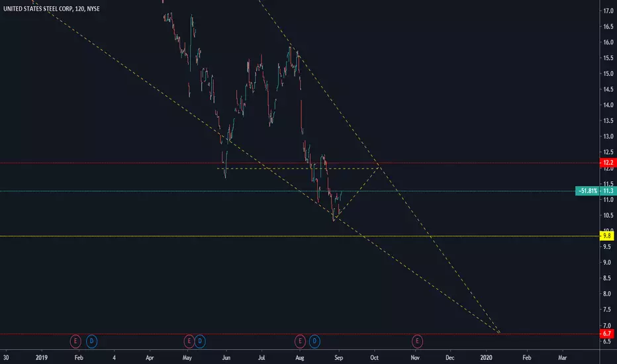Select the dividend D marker near Aug
Screen dimensions: 617x364
(x=314, y=341)
